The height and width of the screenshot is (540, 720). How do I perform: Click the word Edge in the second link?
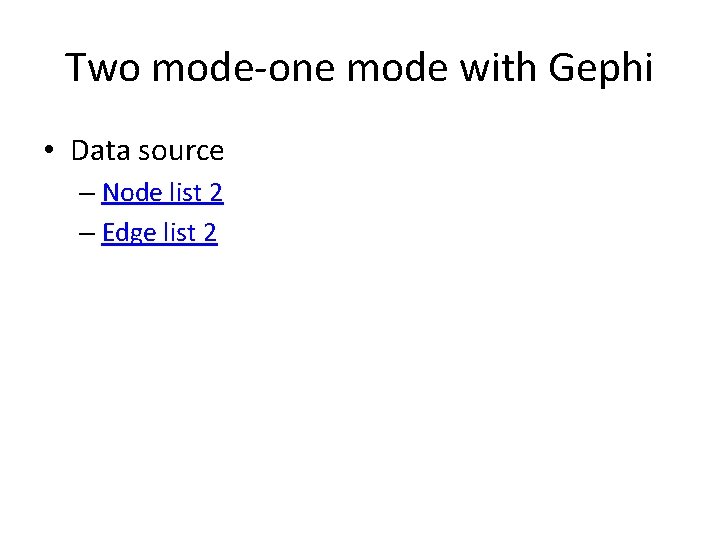[129, 233]
